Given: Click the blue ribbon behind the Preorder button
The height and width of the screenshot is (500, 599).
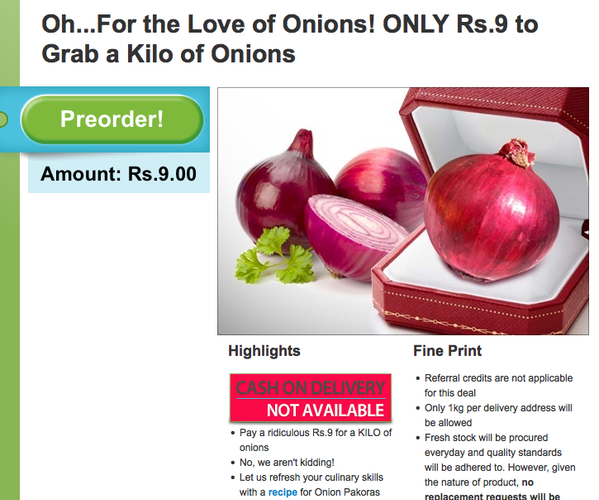Looking at the screenshot, I should click(105, 120).
